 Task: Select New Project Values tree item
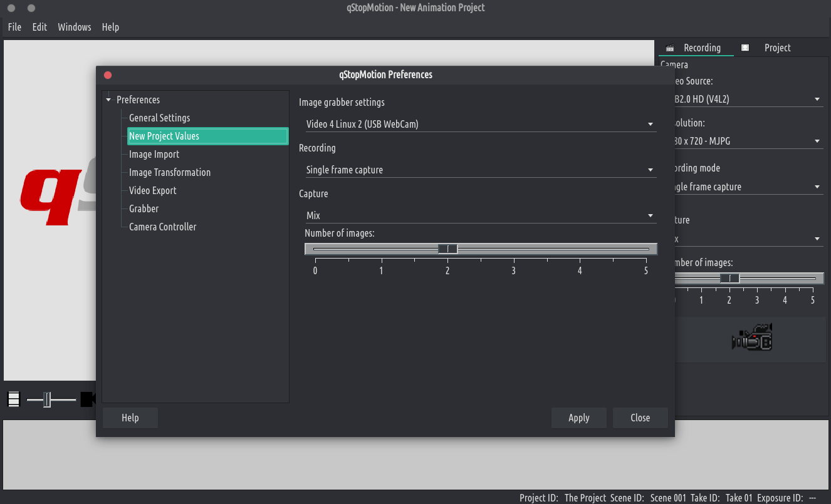click(207, 136)
